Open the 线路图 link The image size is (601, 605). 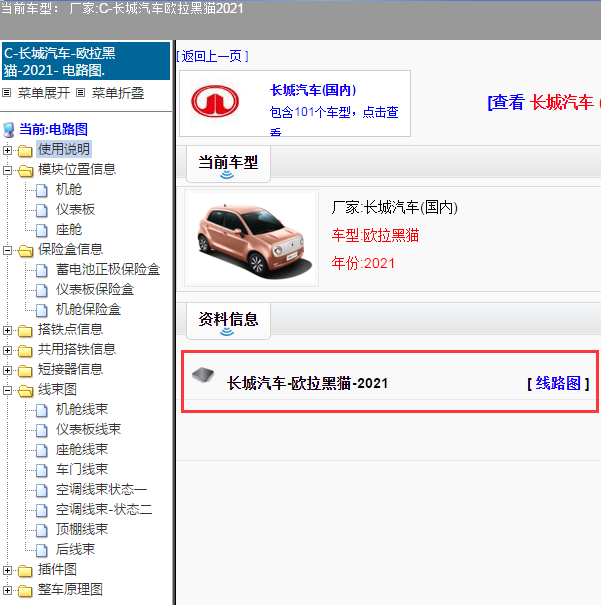(x=558, y=384)
